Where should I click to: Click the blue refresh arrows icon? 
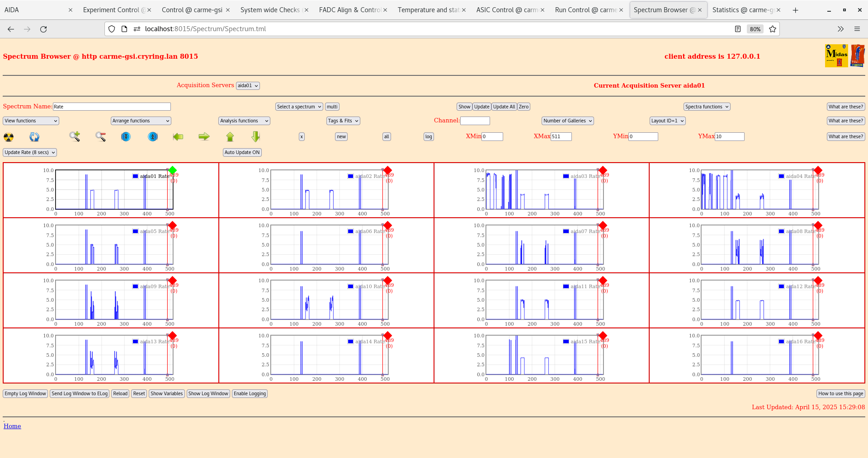(x=34, y=137)
